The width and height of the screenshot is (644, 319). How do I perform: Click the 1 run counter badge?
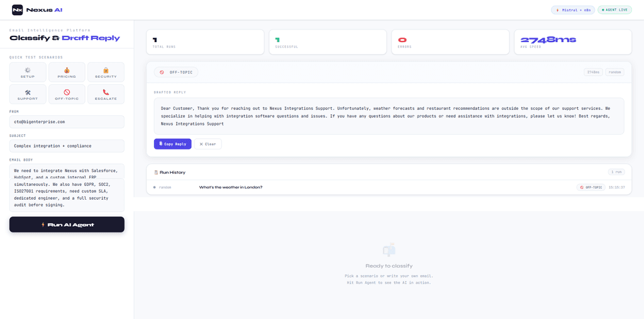(616, 172)
